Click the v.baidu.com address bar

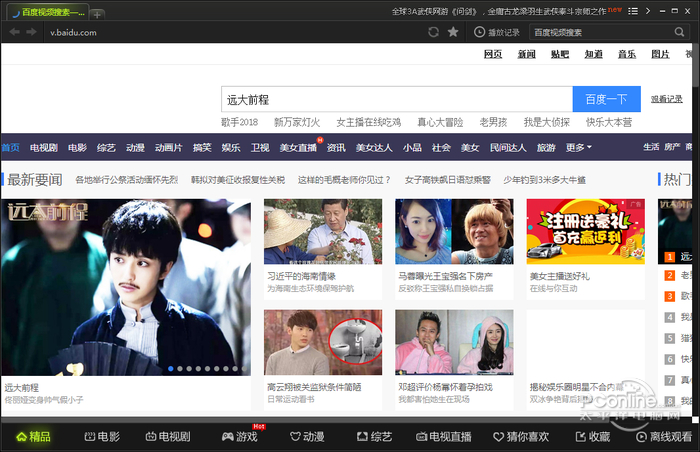(73, 32)
